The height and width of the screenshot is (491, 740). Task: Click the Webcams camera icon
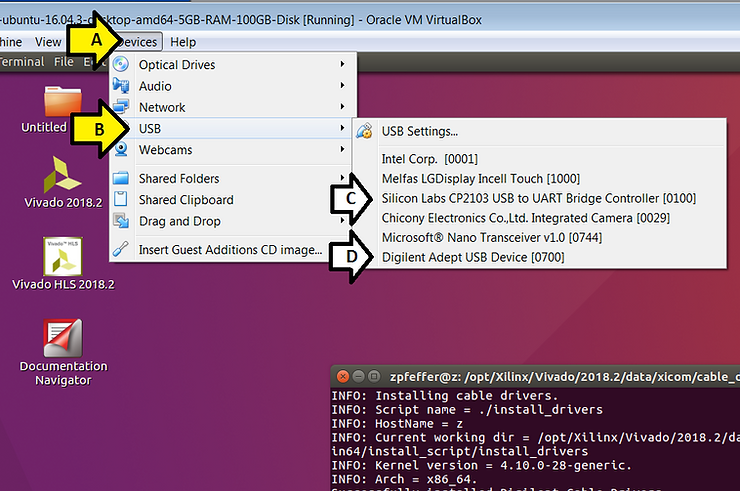coord(121,150)
